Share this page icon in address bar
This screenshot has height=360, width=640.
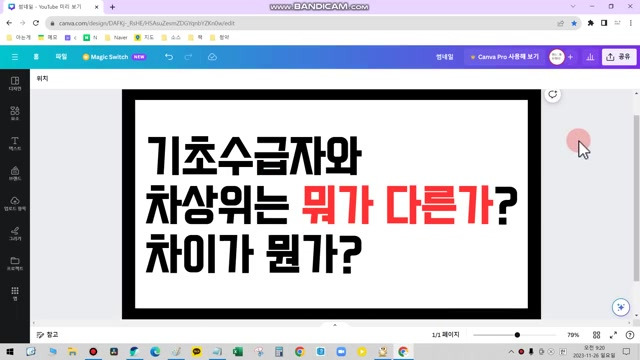click(x=560, y=23)
